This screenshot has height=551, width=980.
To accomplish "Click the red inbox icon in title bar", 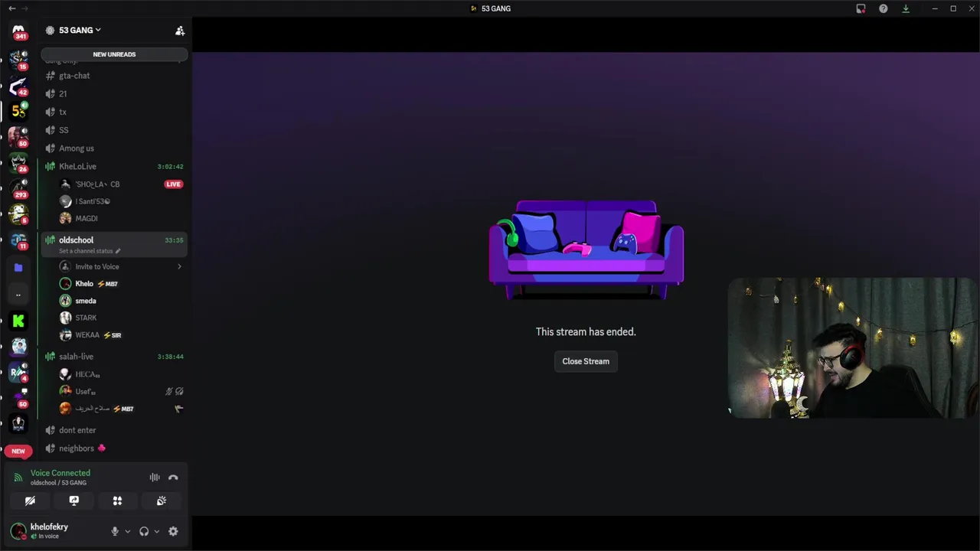I will [x=861, y=8].
